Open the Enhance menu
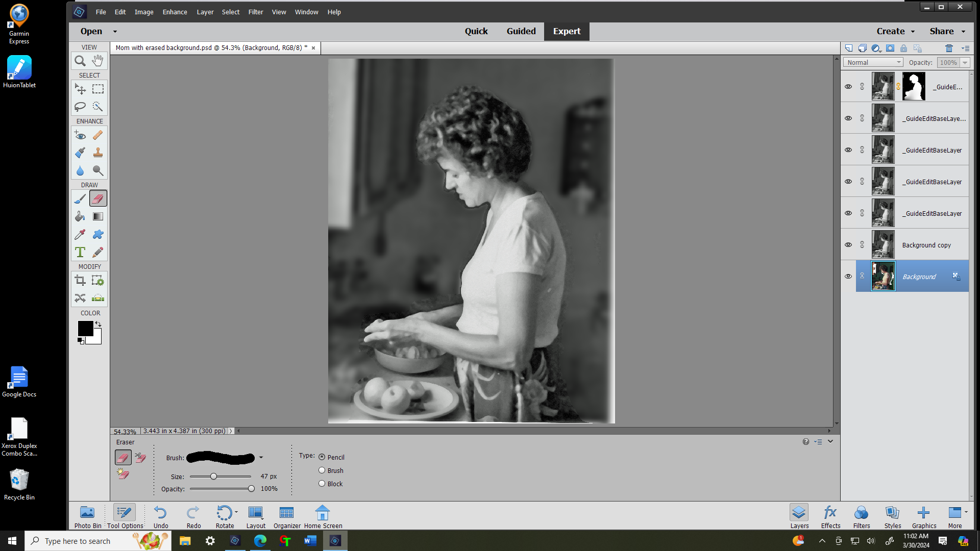 coord(175,12)
